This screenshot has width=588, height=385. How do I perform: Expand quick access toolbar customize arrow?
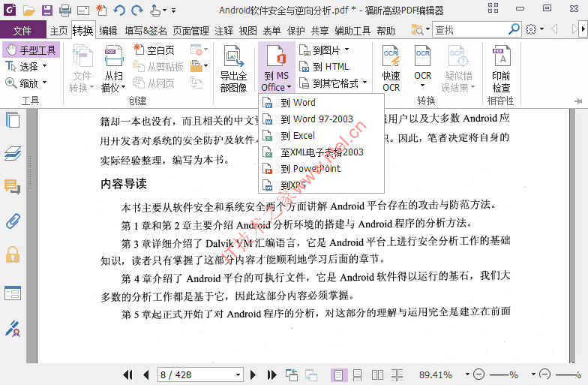(174, 11)
